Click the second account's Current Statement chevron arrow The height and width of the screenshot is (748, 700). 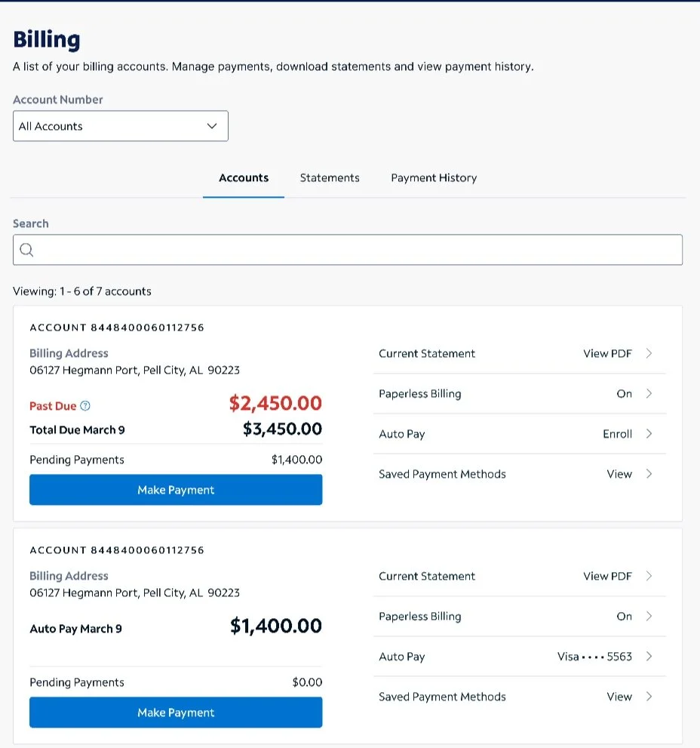(649, 576)
